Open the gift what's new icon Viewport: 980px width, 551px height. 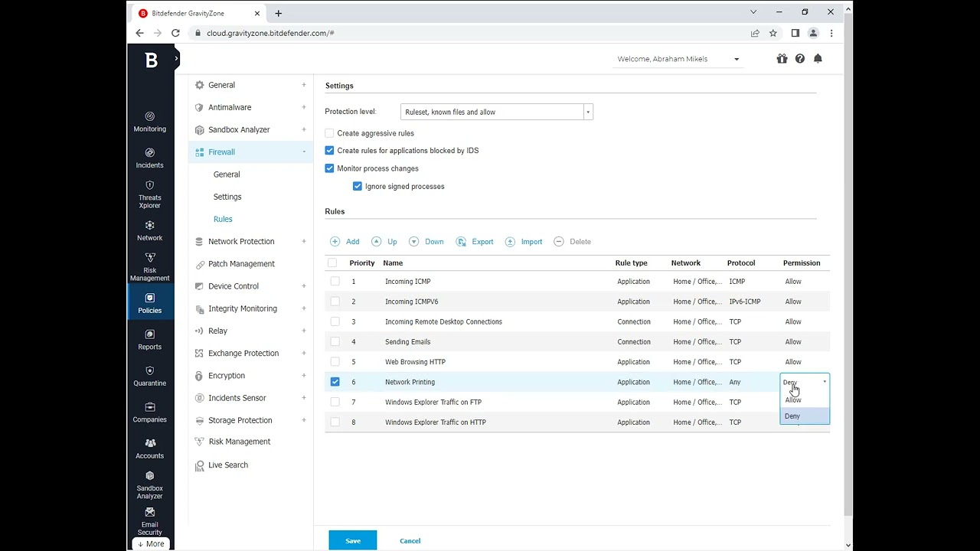782,59
